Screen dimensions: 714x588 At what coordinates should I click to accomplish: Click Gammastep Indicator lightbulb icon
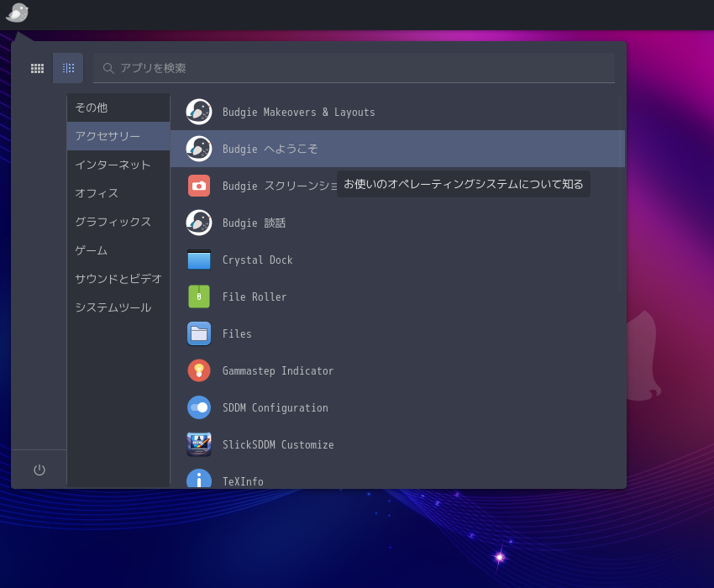[x=199, y=370]
